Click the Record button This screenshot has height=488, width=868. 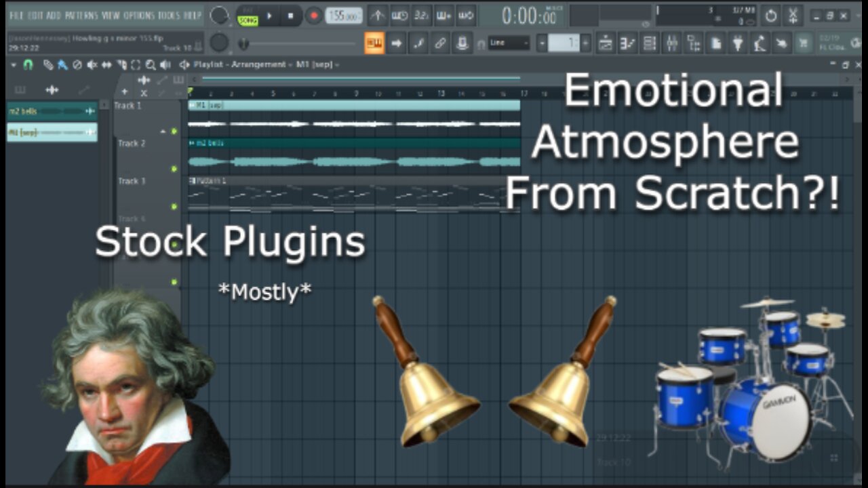(313, 15)
